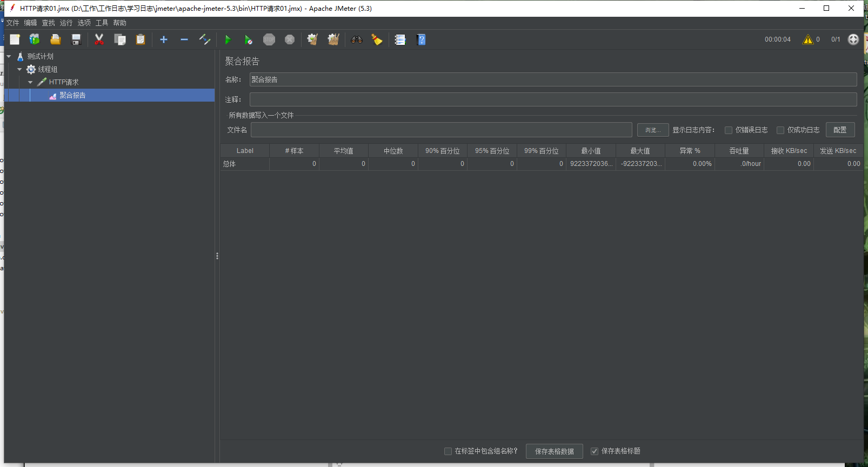
Task: Click the 中位数 column header
Action: click(393, 151)
